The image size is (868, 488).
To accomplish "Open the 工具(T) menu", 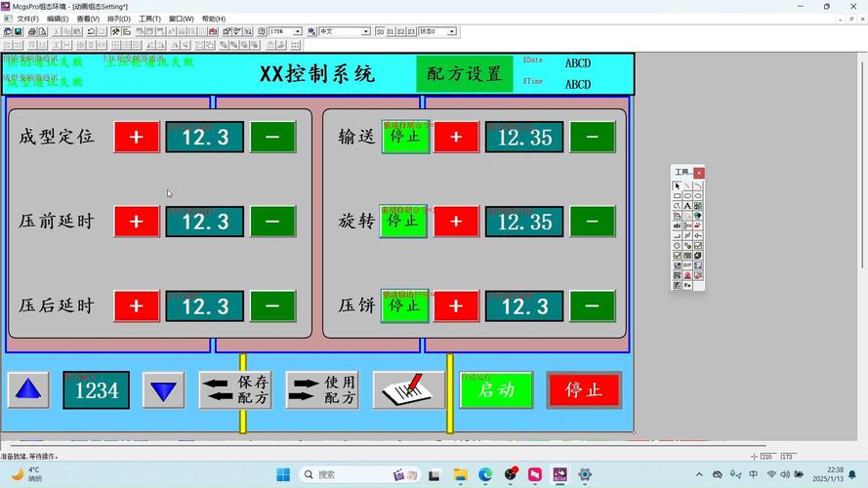I will pos(149,19).
